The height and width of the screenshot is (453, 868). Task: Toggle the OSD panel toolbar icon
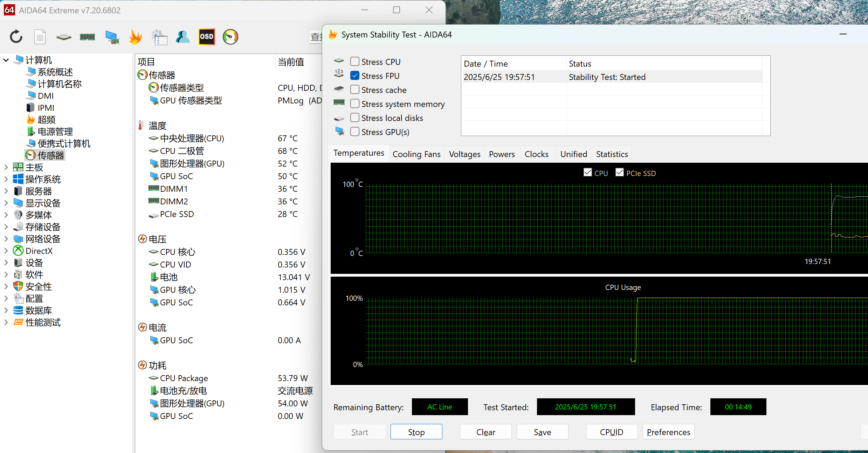[x=207, y=36]
